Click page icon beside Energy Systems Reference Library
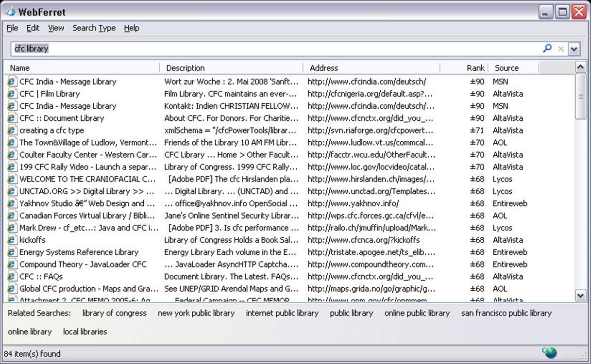 pyautogui.click(x=12, y=252)
